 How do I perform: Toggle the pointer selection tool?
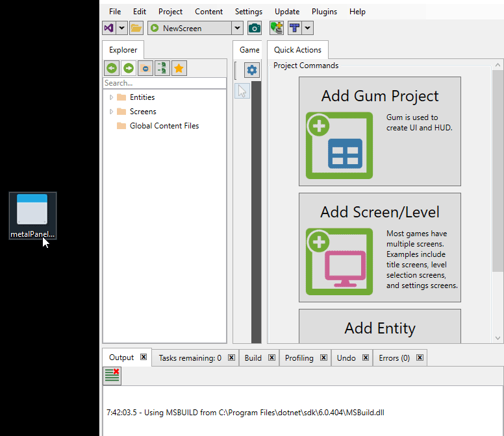coord(242,91)
